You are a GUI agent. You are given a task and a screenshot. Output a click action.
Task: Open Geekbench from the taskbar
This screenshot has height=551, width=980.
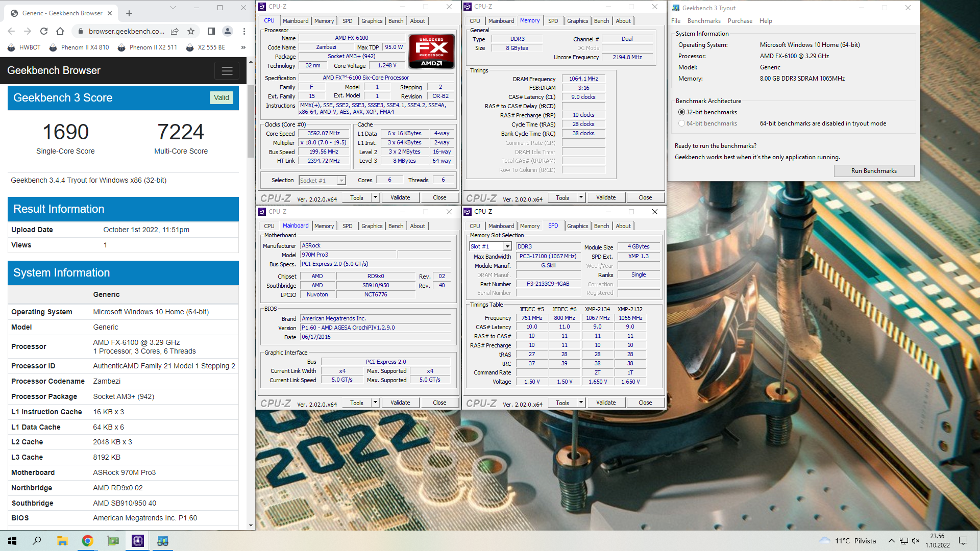(x=163, y=541)
